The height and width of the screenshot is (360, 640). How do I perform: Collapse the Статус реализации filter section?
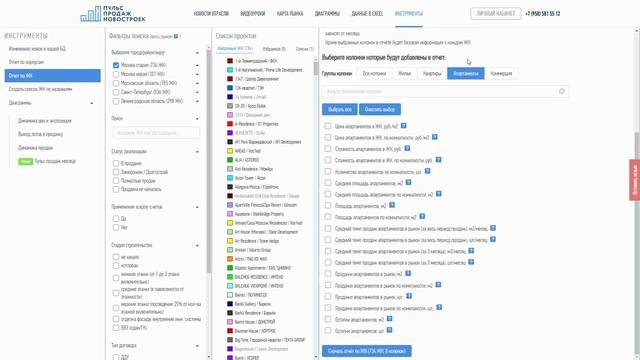tap(197, 151)
